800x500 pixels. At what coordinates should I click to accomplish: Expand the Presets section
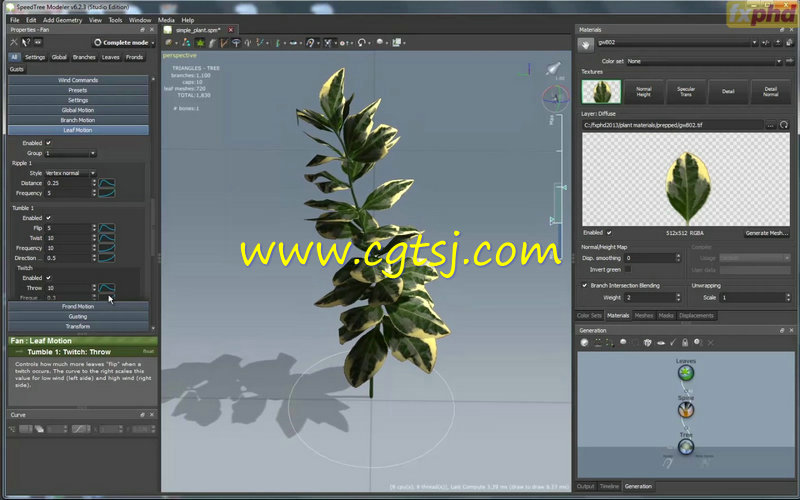(78, 90)
